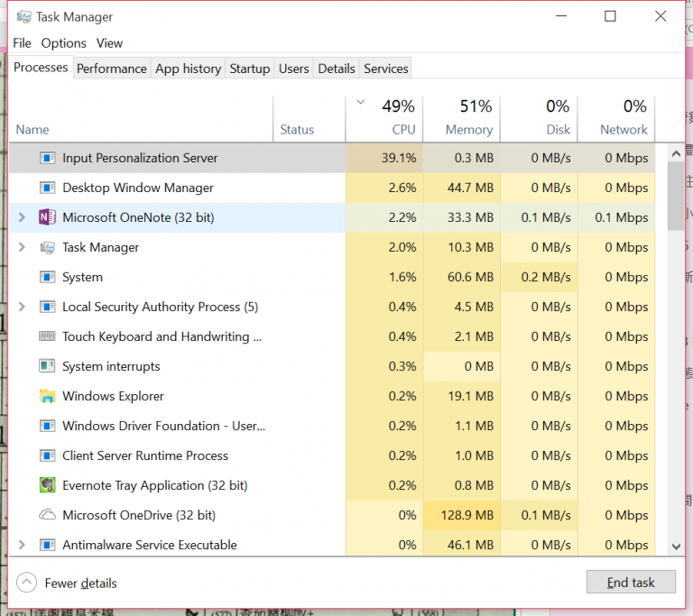
Task: Switch to the Users tab
Action: [294, 69]
